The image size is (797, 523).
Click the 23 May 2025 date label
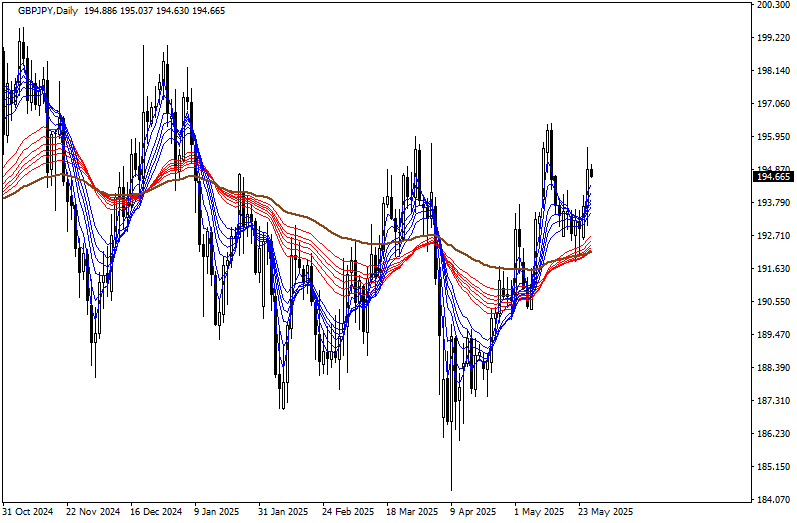(605, 512)
